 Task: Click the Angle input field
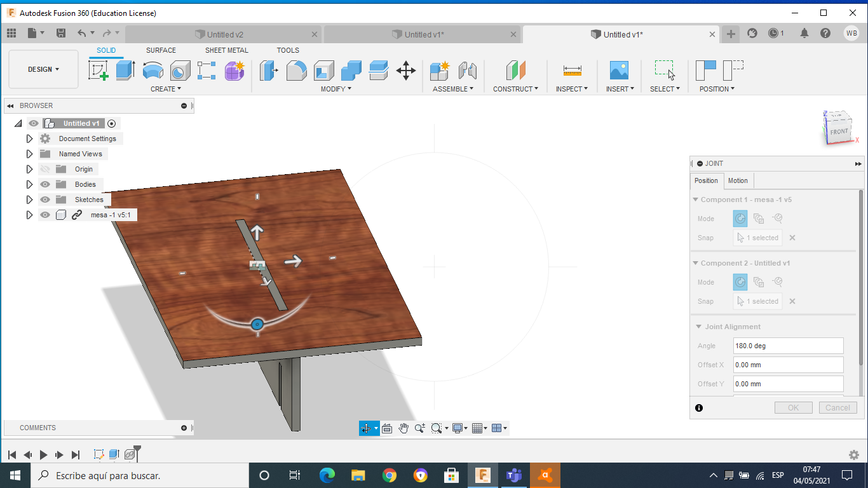(x=788, y=346)
